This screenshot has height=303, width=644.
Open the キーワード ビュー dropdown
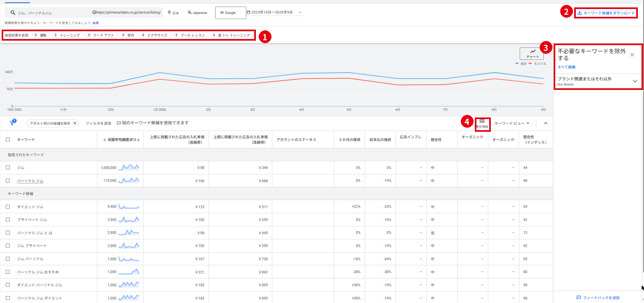[512, 123]
